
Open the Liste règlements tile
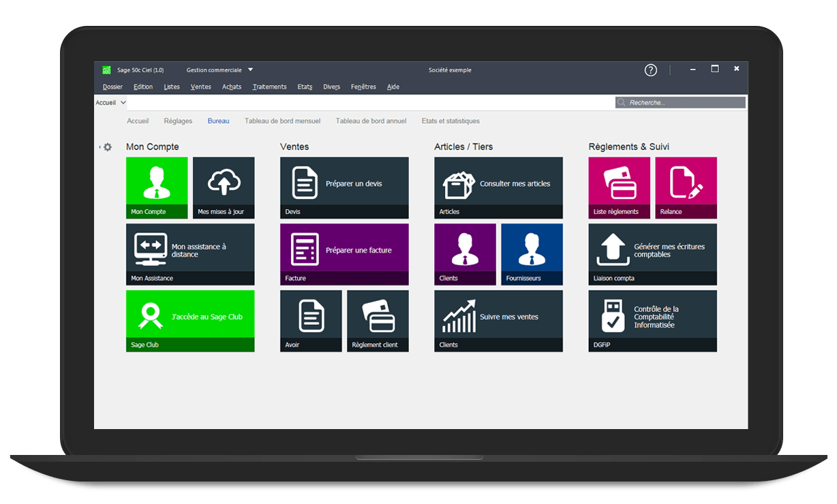coord(619,187)
